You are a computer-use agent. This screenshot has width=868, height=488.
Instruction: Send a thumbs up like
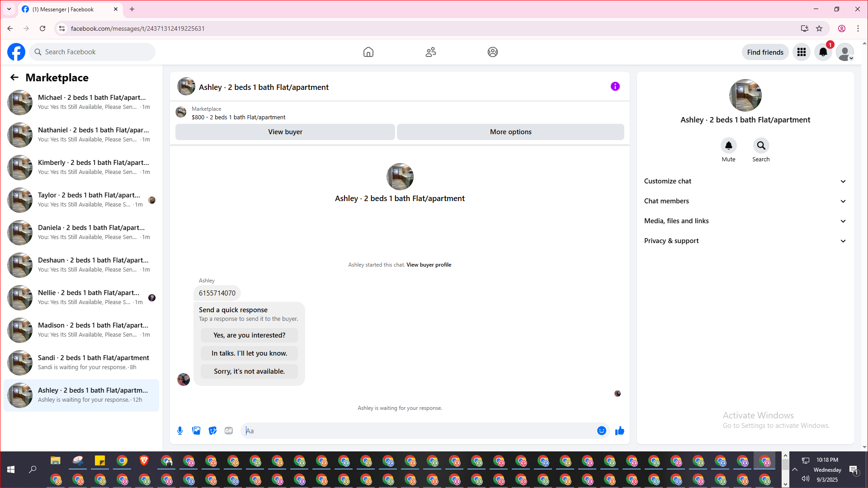[x=620, y=431]
